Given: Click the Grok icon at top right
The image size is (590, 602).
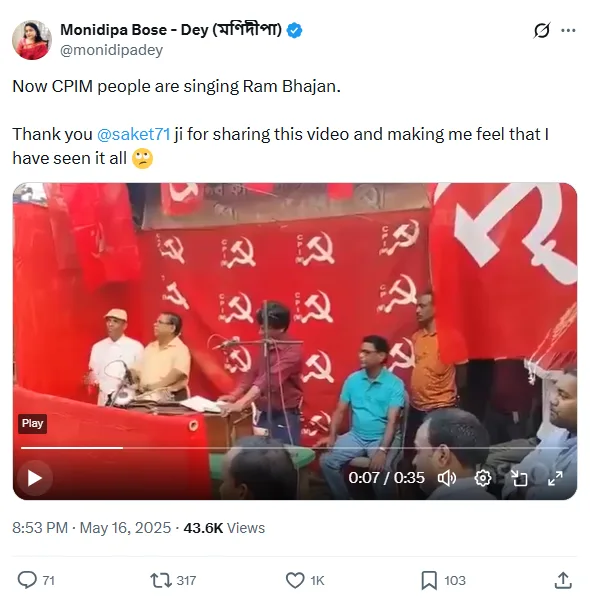Looking at the screenshot, I should (x=542, y=30).
